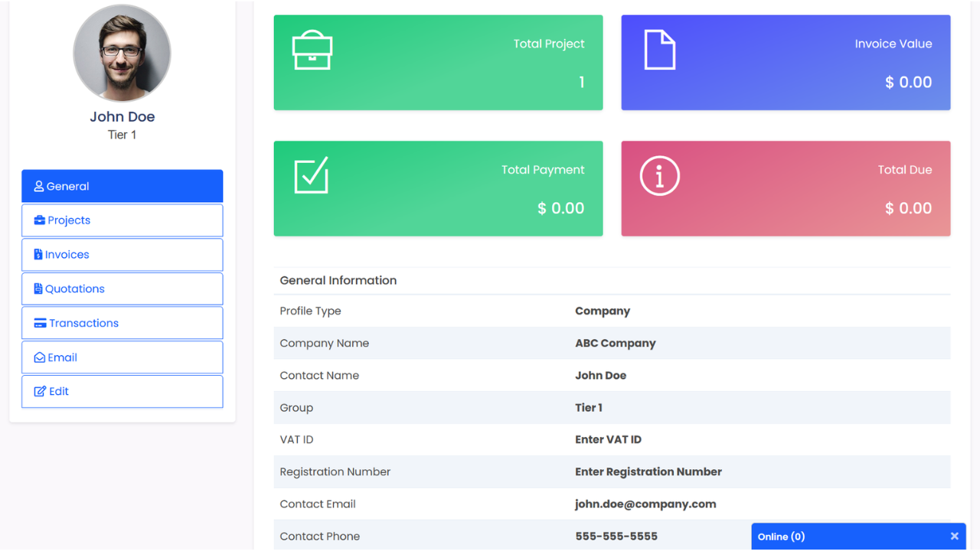This screenshot has height=551, width=980.
Task: Click the john.doe@company.com email address
Action: (645, 504)
